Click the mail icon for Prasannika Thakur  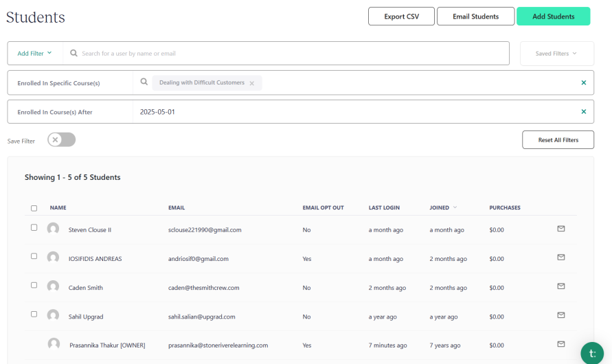561,343
